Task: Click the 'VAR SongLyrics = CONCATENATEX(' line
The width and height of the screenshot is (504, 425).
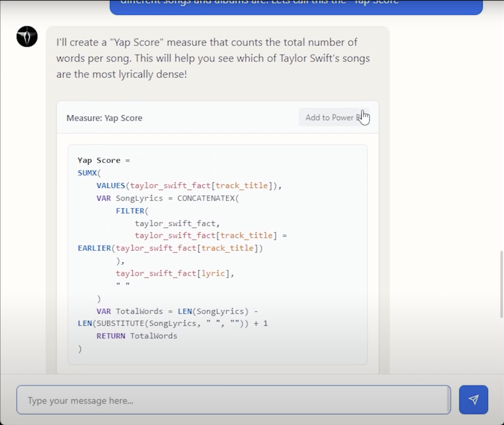Action: coord(168,198)
